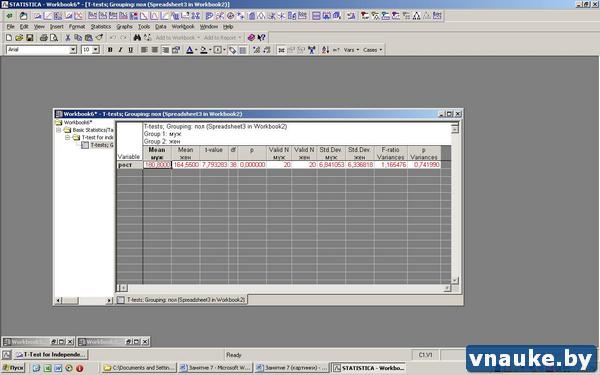This screenshot has width=600, height=375.
Task: Click the рост row header
Action: coord(129,165)
